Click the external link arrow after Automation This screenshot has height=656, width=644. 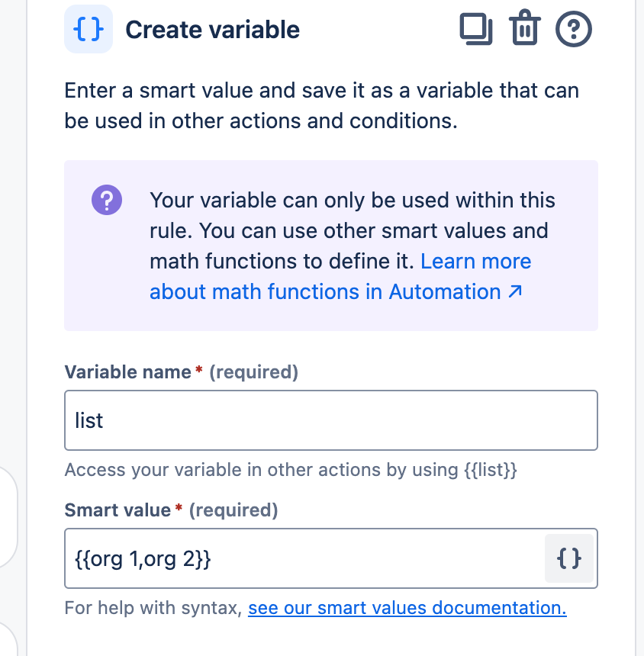click(515, 291)
